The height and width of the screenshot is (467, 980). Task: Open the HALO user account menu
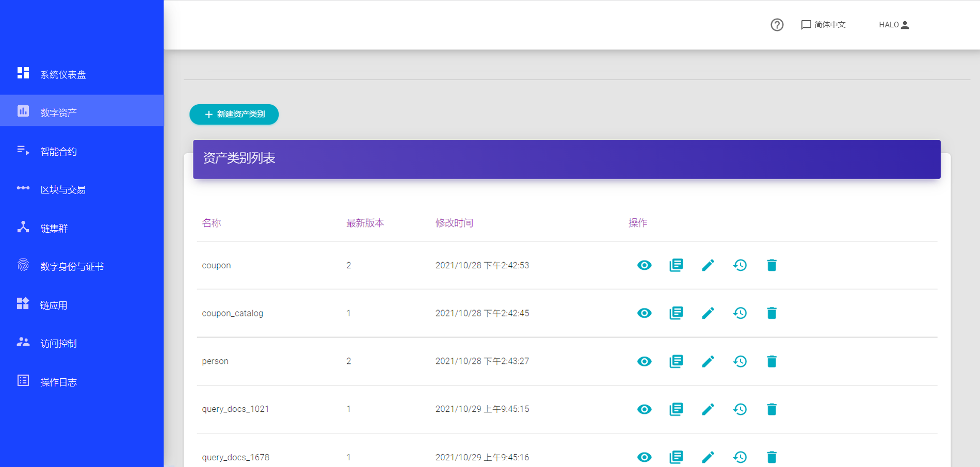pos(893,25)
